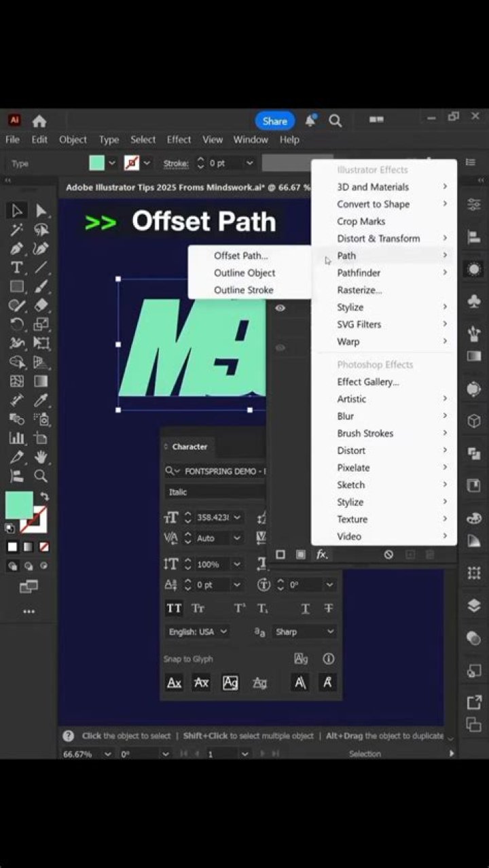
Task: Toggle Small Caps (Tr) in Character panel
Action: [198, 608]
